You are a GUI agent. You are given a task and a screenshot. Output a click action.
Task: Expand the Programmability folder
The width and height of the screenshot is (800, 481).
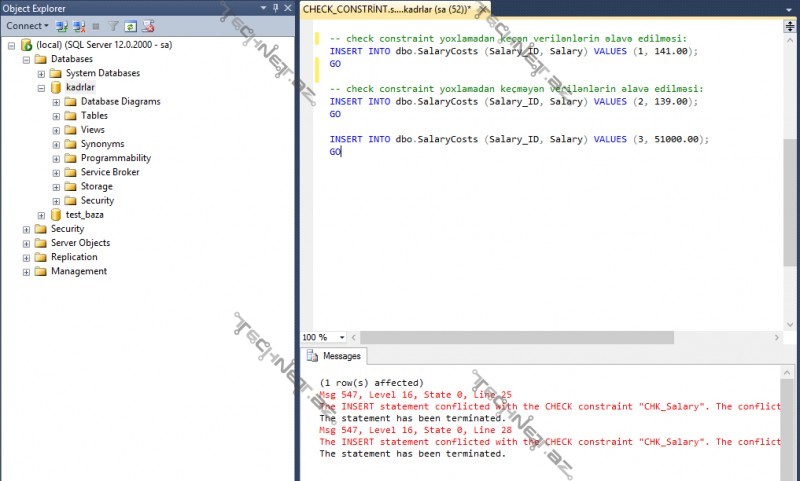(56, 158)
